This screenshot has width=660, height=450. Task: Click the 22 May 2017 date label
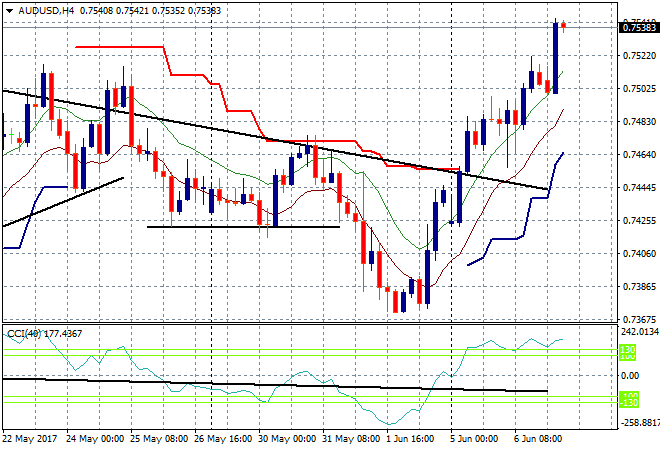pyautogui.click(x=29, y=439)
